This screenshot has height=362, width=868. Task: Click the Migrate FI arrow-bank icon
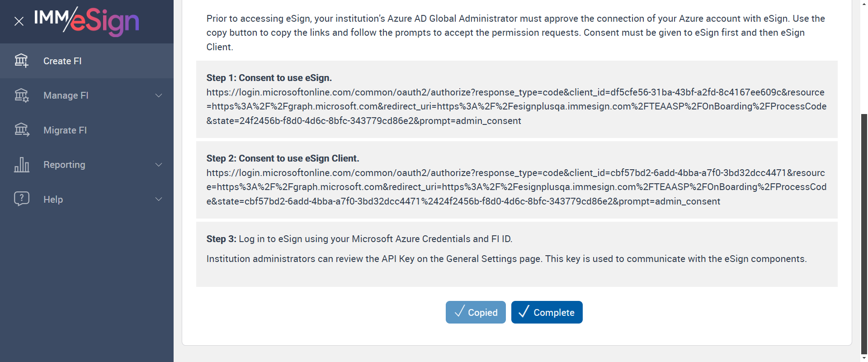pos(21,130)
